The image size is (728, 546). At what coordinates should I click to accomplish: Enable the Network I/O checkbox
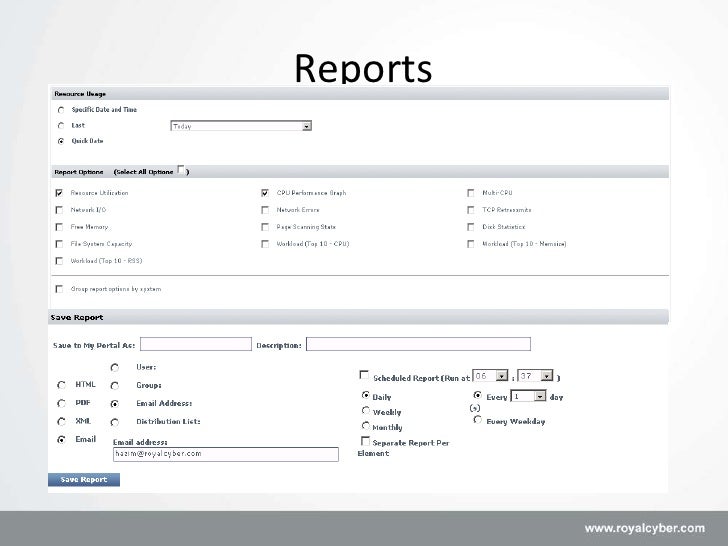(59, 210)
